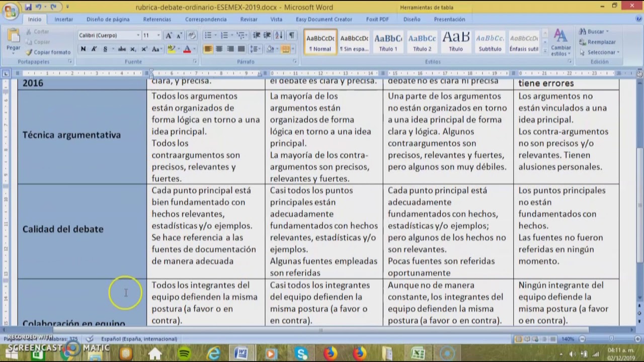
Task: Toggle show paragraph marks (¶)
Action: click(292, 36)
